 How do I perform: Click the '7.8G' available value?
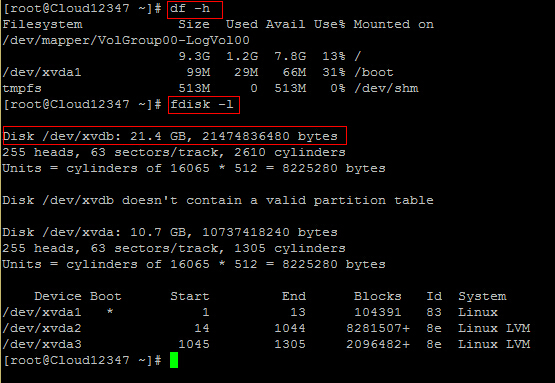click(290, 56)
